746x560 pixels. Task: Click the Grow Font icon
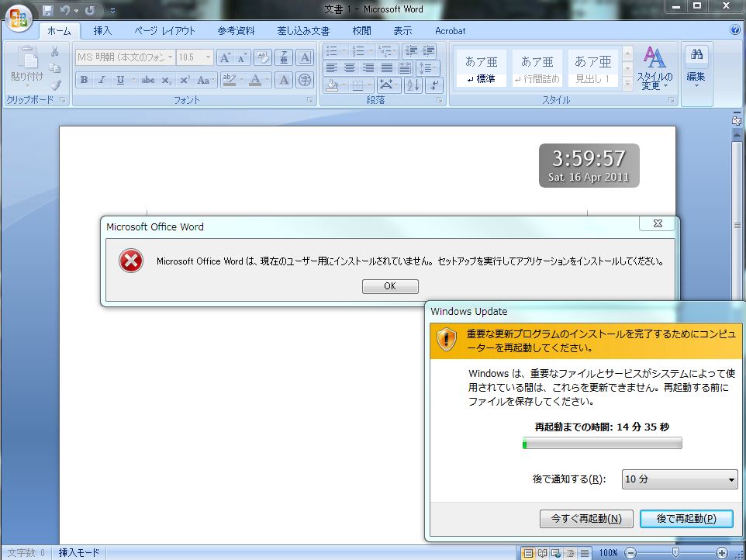[225, 57]
